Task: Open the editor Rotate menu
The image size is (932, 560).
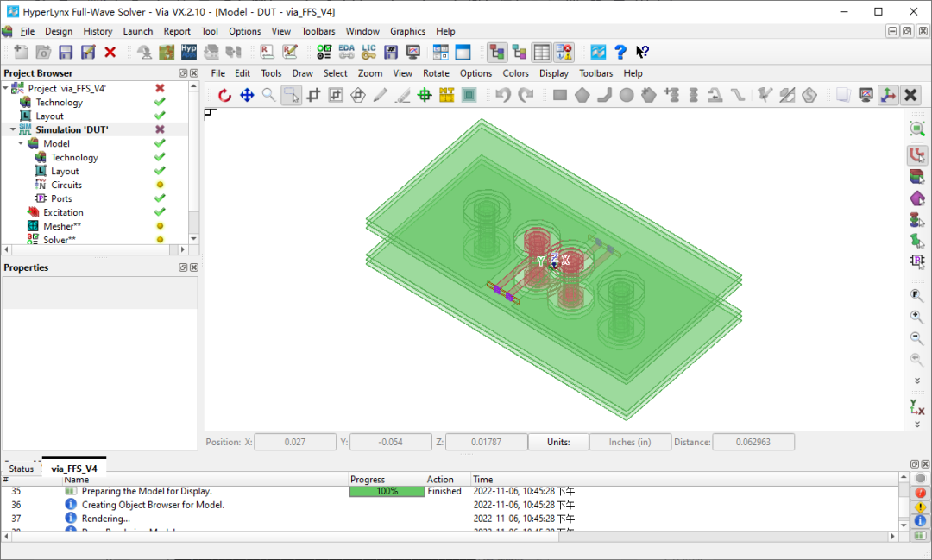Action: [x=436, y=73]
